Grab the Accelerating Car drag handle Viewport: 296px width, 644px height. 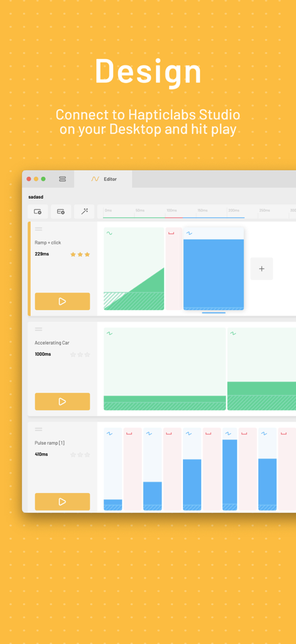pyautogui.click(x=38, y=329)
